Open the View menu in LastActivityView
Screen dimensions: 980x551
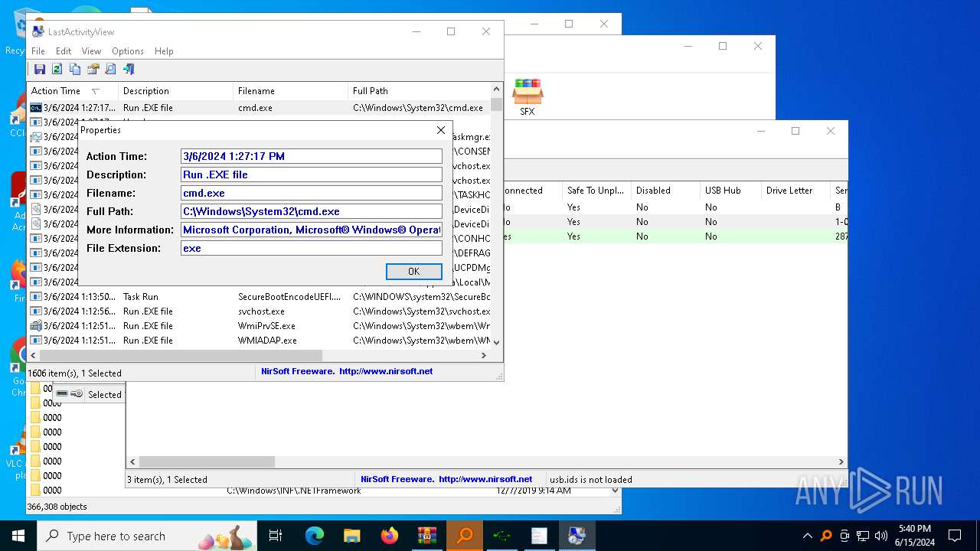click(91, 51)
